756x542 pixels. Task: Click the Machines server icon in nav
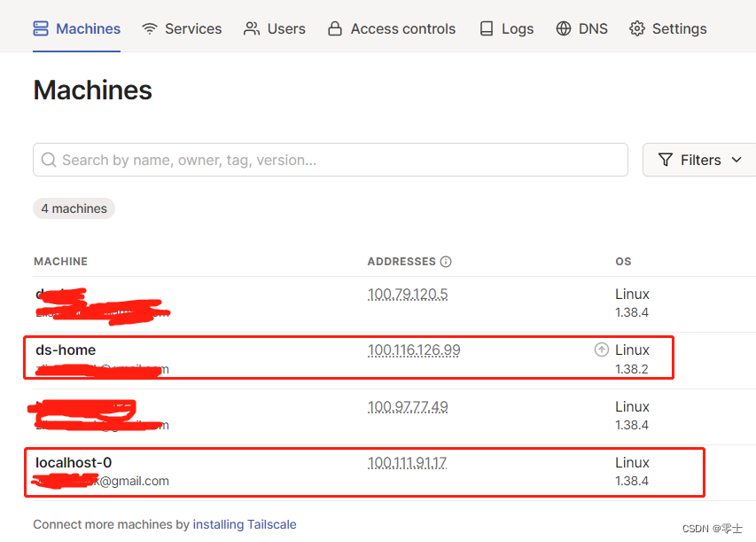coord(41,28)
